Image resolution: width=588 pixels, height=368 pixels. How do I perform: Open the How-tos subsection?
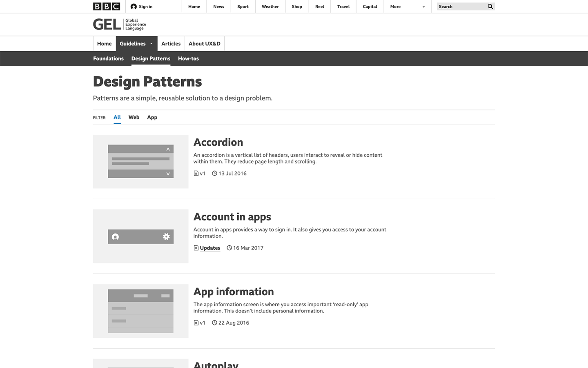(x=188, y=58)
